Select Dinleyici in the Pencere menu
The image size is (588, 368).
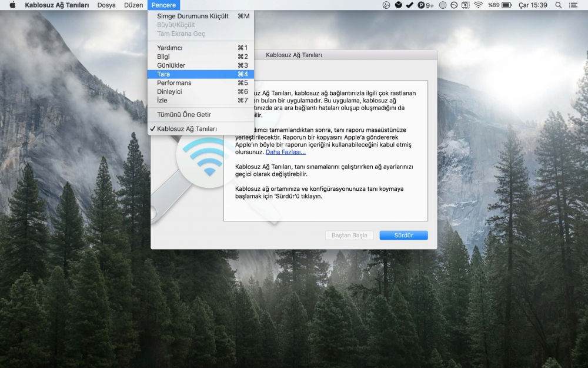tap(201, 91)
